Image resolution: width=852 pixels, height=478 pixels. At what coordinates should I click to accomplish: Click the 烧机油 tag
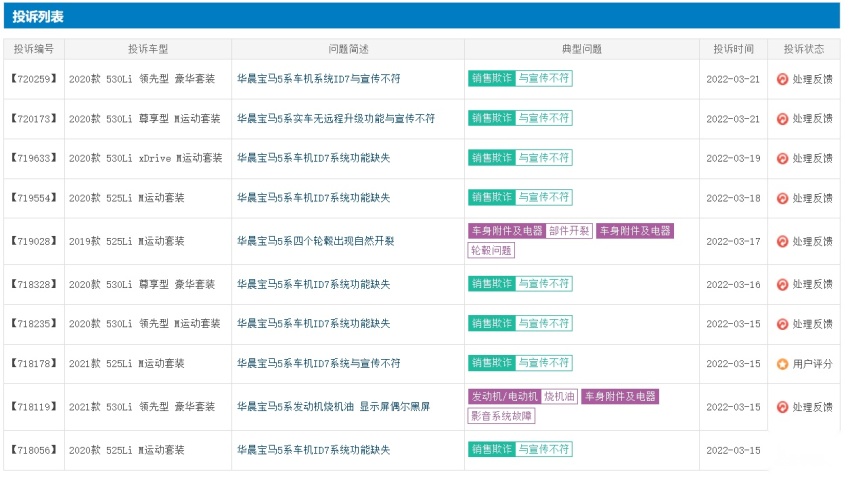pyautogui.click(x=559, y=397)
